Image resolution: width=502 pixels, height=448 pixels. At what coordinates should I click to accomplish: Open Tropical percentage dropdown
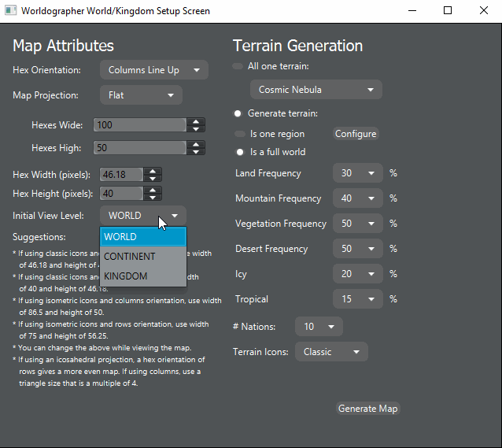(x=358, y=299)
